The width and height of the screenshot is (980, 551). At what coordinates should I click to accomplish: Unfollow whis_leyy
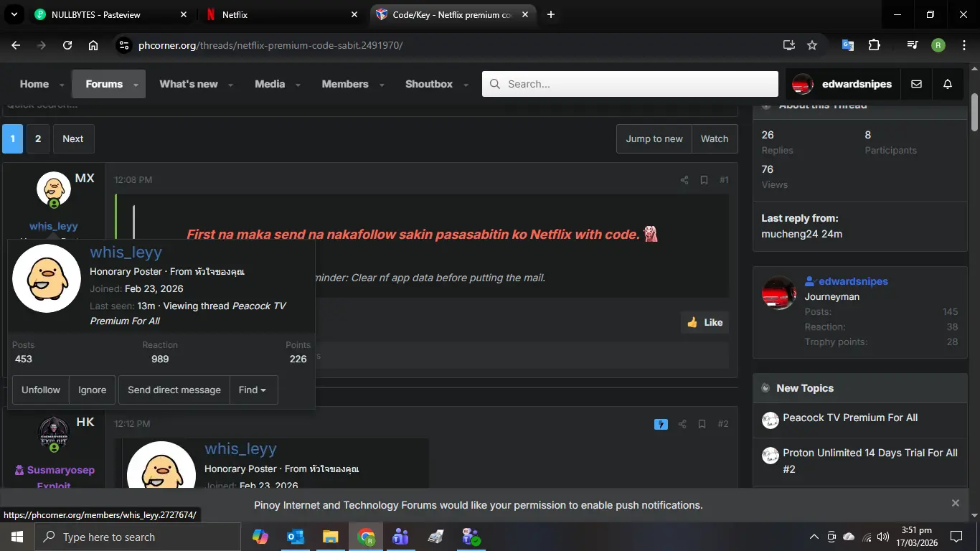[x=41, y=390]
